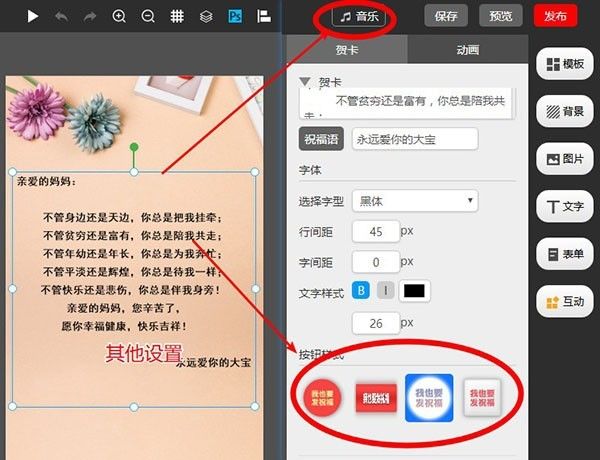
Task: Open the black text color swatch
Action: tap(414, 291)
